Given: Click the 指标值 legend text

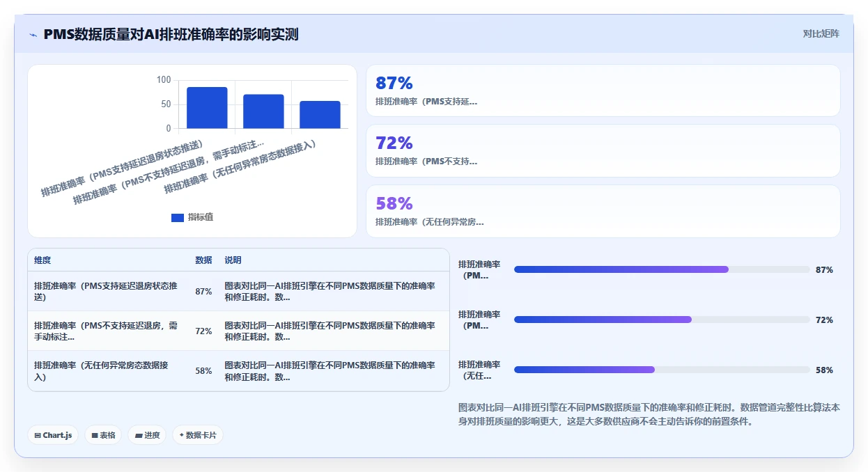Looking at the screenshot, I should [201, 217].
